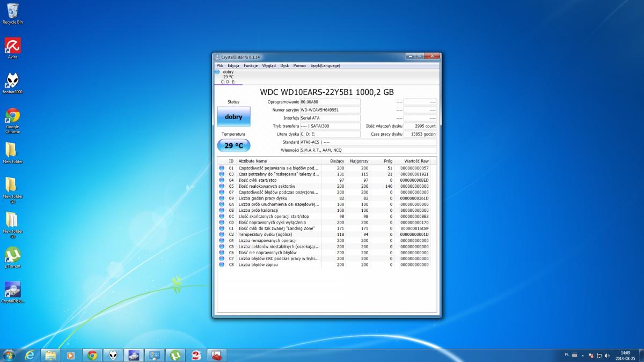Click blue status dot of row C2
This screenshot has height=362, width=644.
tap(222, 234)
